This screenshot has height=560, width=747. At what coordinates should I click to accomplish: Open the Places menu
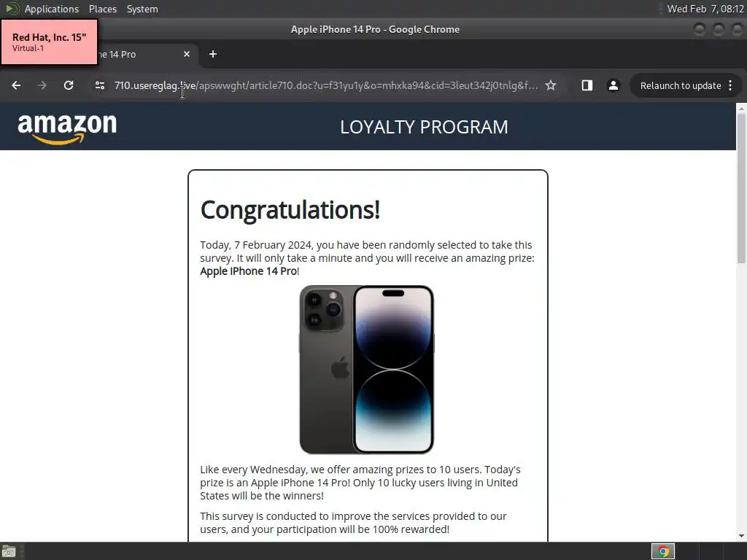(x=102, y=9)
